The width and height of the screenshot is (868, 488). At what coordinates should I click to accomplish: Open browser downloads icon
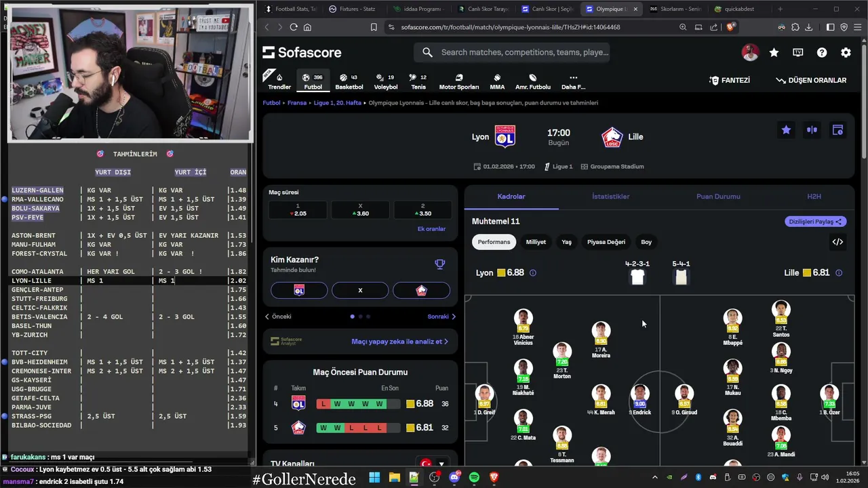point(810,27)
